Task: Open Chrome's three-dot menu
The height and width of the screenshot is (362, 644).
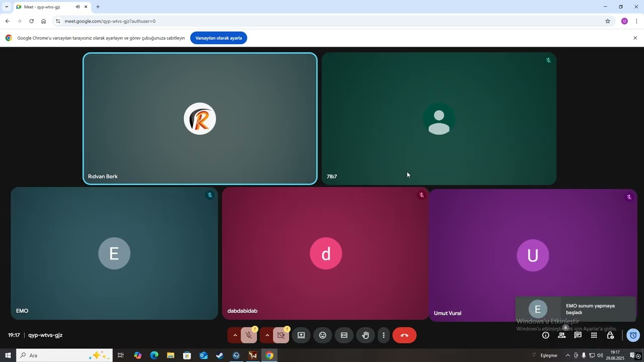Action: 636,21
